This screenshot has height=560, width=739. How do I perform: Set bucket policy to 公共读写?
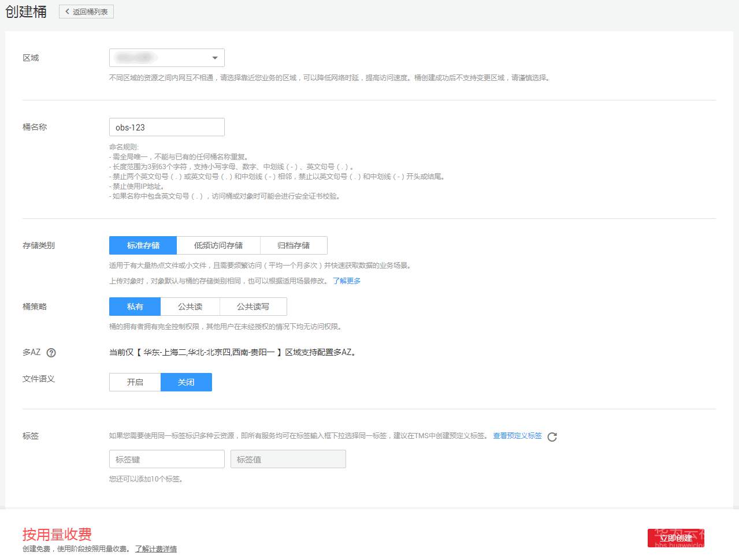253,307
